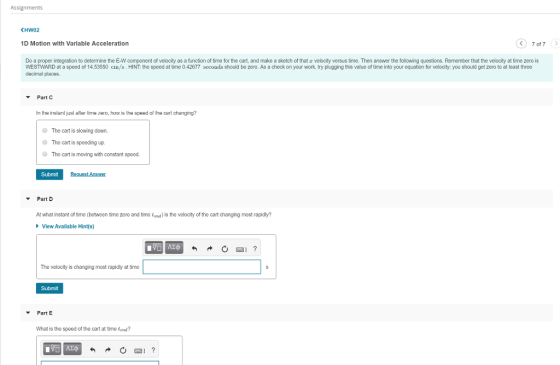Open help in the Part E toolbar
This screenshot has height=365, width=560.
[153, 350]
